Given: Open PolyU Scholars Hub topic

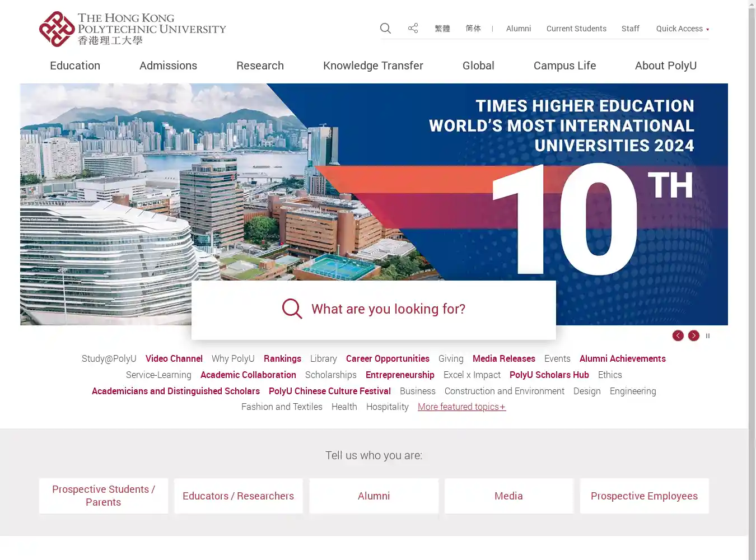Looking at the screenshot, I should click(549, 375).
